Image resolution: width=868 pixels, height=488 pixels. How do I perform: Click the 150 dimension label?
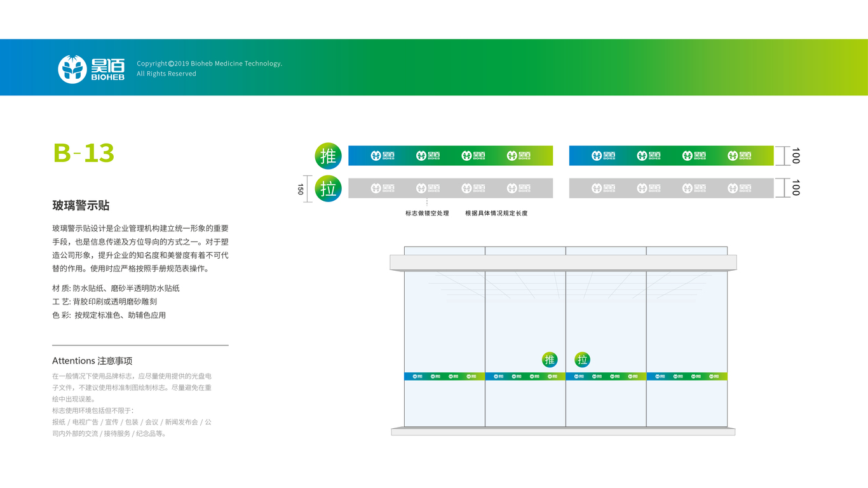[x=301, y=189]
